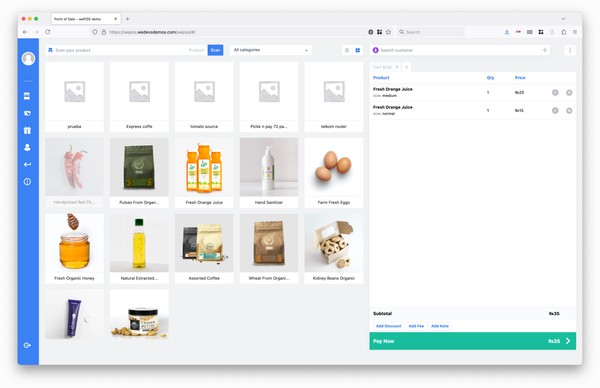Select the Point of Sale browser tab
This screenshot has height=388, width=600.
[x=86, y=19]
